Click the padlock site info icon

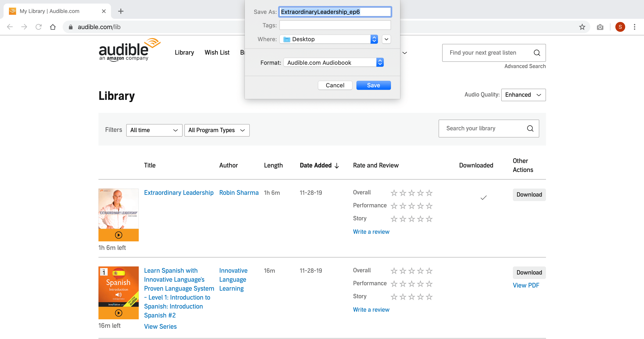pos(70,27)
